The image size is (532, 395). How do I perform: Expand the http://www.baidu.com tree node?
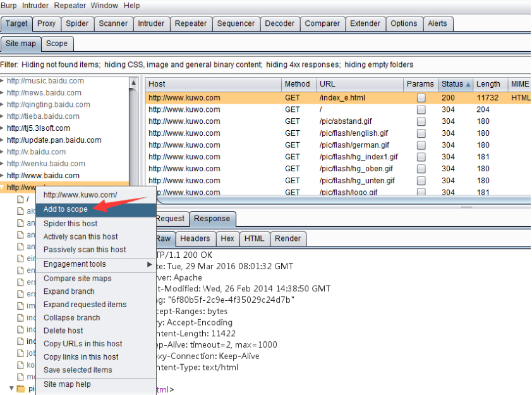pos(2,176)
